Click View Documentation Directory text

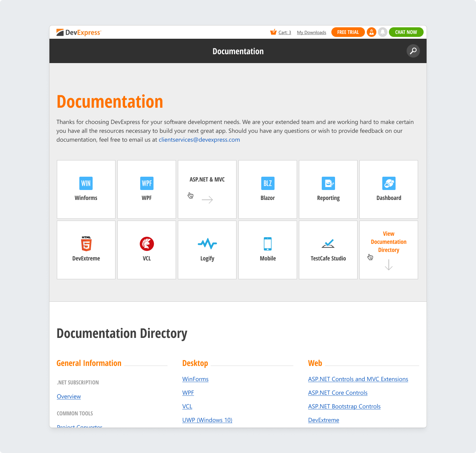tap(389, 242)
